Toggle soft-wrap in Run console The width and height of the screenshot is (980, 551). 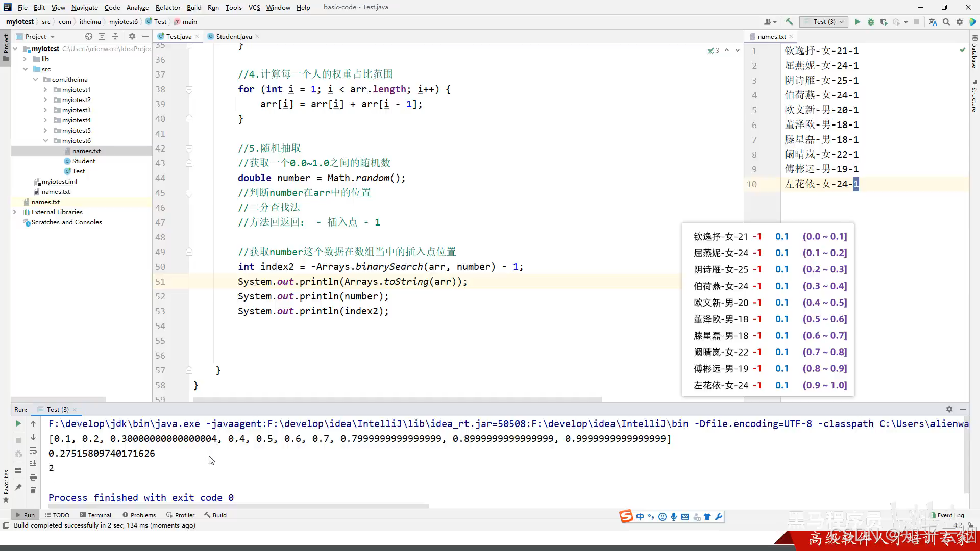point(33,451)
